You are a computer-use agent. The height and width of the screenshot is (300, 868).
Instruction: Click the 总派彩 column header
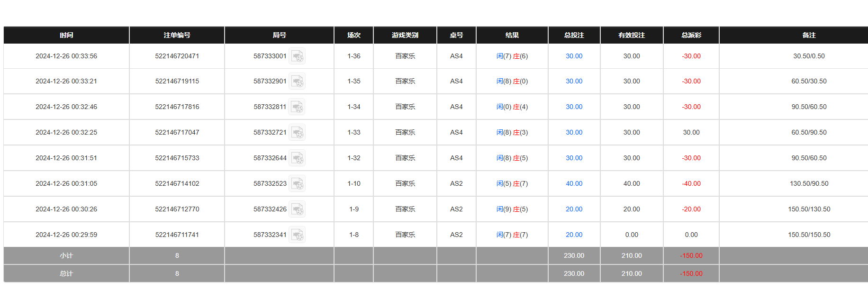691,35
